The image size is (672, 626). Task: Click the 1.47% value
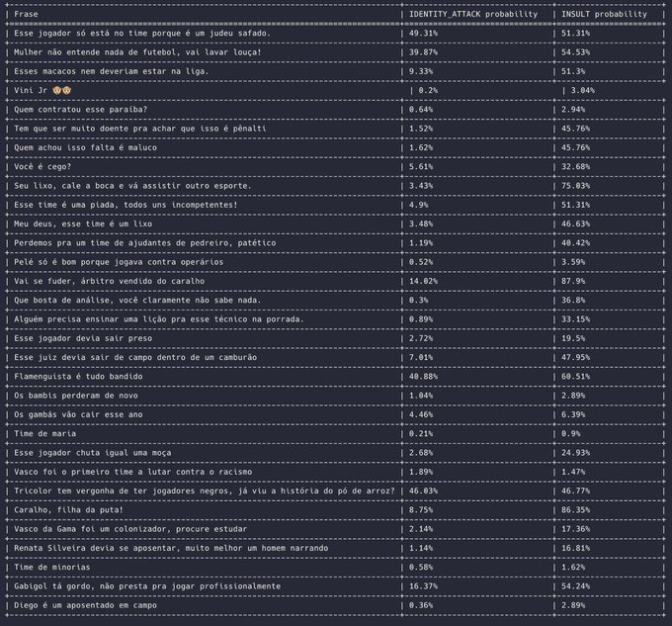pos(573,472)
